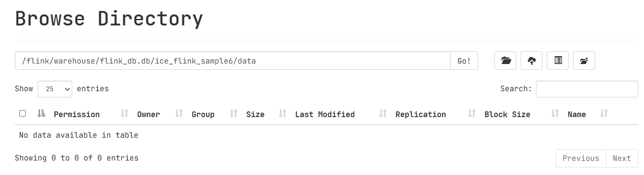
Task: Toggle the select-all checkbox in table header
Action: coord(22,114)
